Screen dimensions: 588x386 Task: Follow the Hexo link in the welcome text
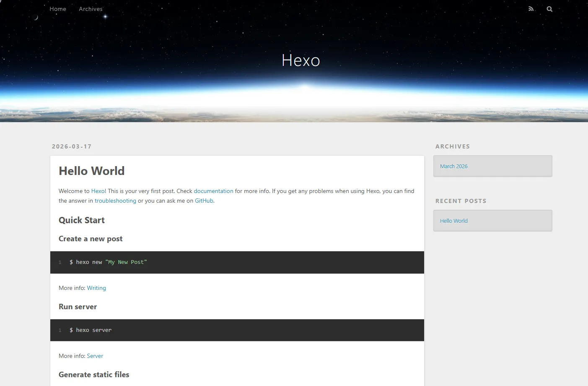98,191
